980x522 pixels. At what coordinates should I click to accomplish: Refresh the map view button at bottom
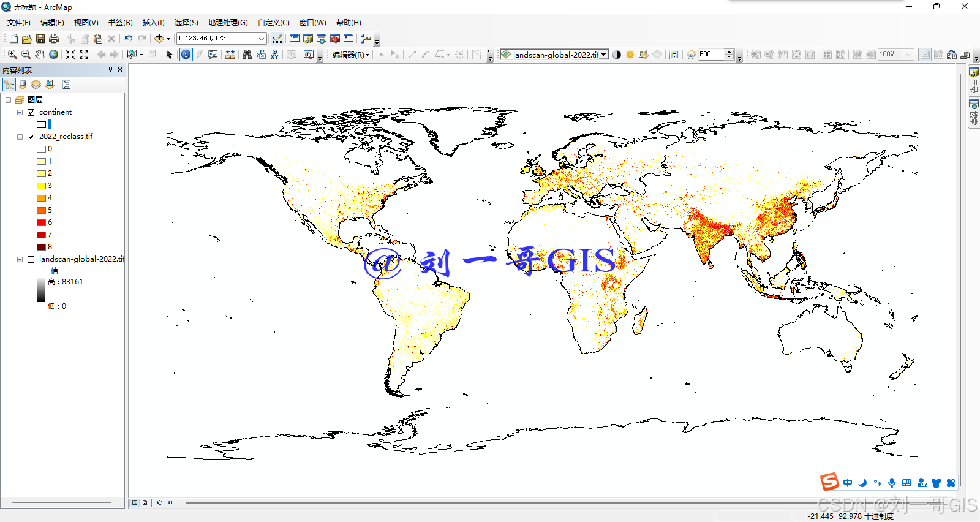point(160,502)
